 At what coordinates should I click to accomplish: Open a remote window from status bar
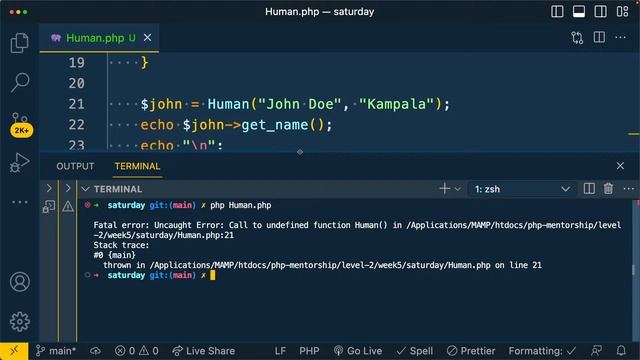pyautogui.click(x=14, y=351)
